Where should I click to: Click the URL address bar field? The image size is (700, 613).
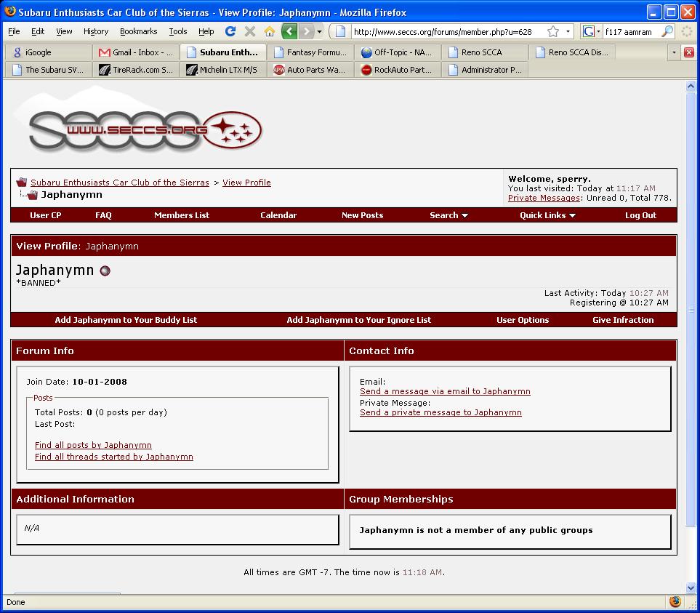click(447, 31)
